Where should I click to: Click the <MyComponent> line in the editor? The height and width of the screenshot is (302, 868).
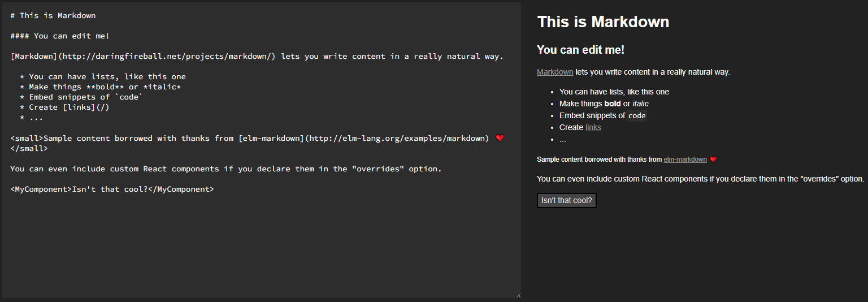[112, 189]
